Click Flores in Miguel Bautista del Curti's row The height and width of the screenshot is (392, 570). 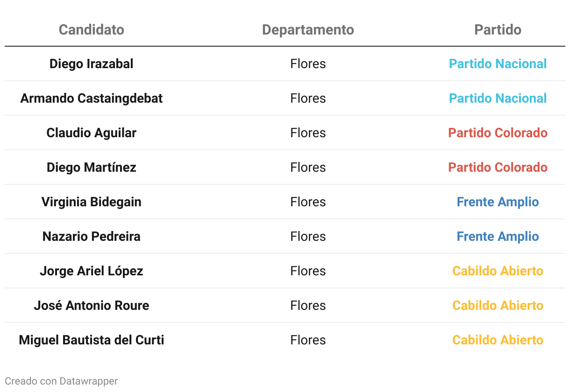[x=308, y=340]
